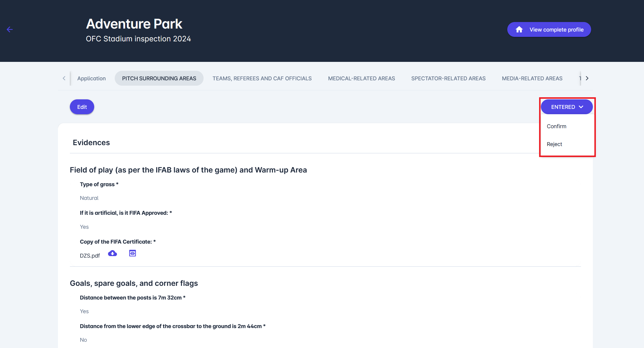Image resolution: width=644 pixels, height=348 pixels.
Task: Open the ENTERED status dropdown
Action: (x=567, y=107)
